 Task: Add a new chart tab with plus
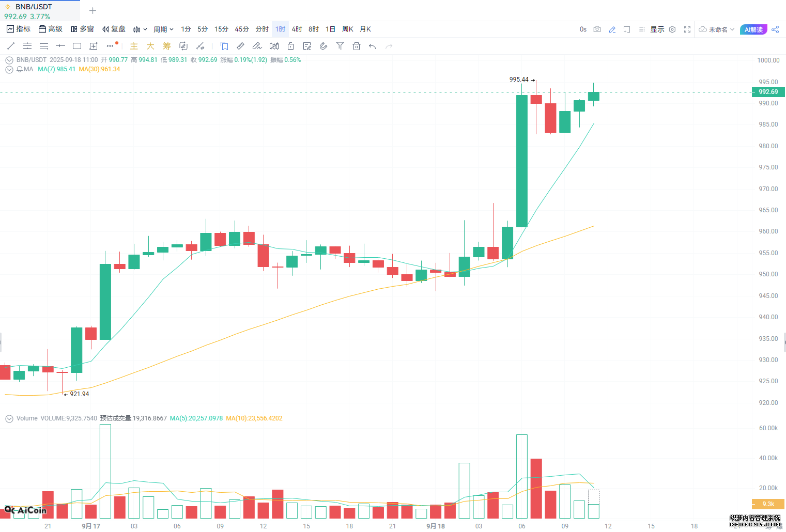coord(93,10)
